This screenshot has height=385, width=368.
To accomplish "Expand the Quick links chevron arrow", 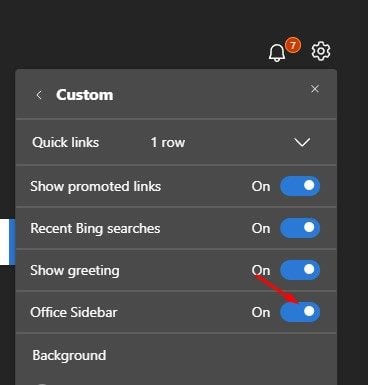I will (x=302, y=142).
